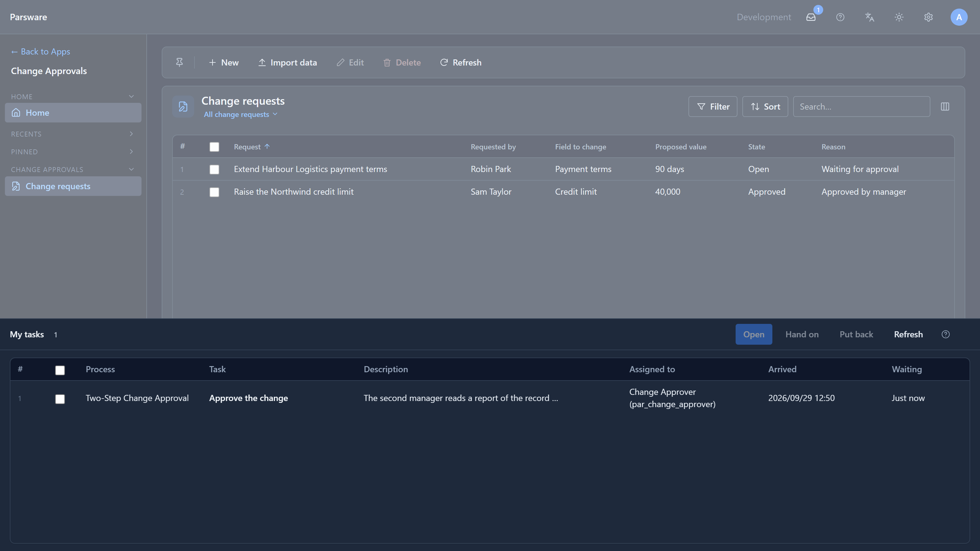Click the Change requests document icon beside title

click(x=183, y=107)
